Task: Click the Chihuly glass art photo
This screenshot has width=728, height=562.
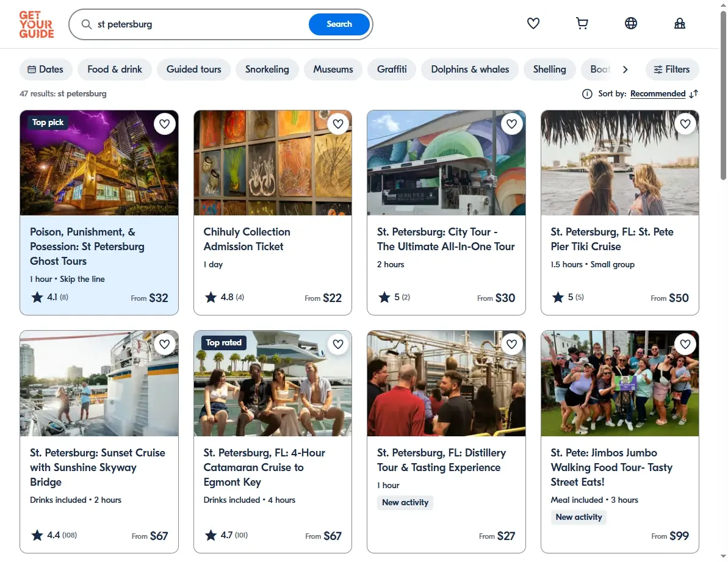Action: (x=273, y=163)
